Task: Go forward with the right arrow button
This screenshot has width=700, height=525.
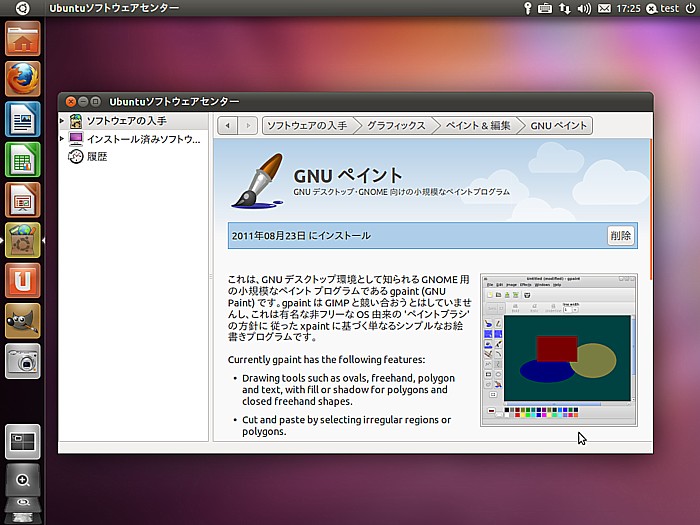Action: [248, 125]
